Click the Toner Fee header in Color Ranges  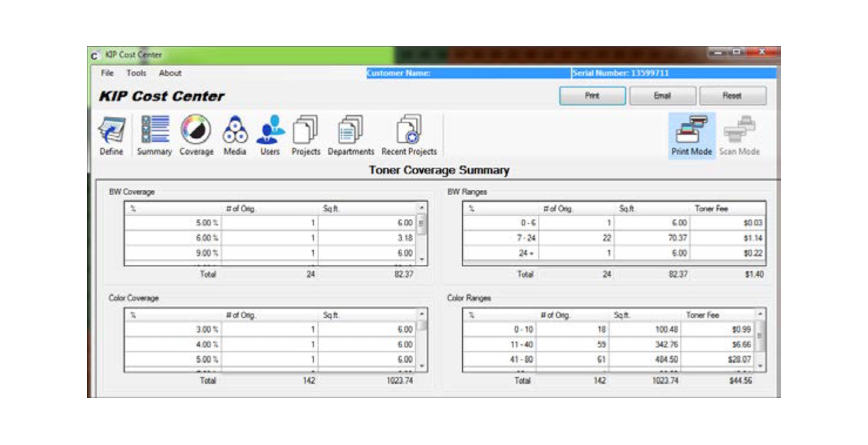pos(703,315)
